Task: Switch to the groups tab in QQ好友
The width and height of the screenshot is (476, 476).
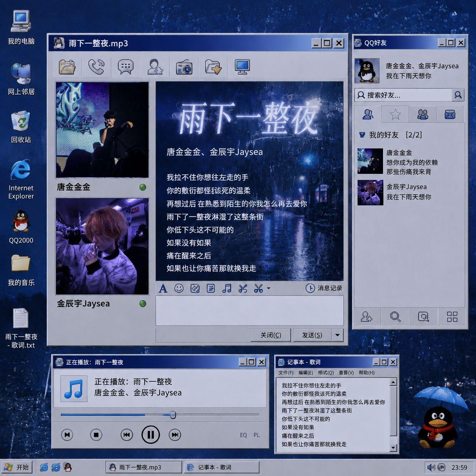Action: (x=422, y=114)
